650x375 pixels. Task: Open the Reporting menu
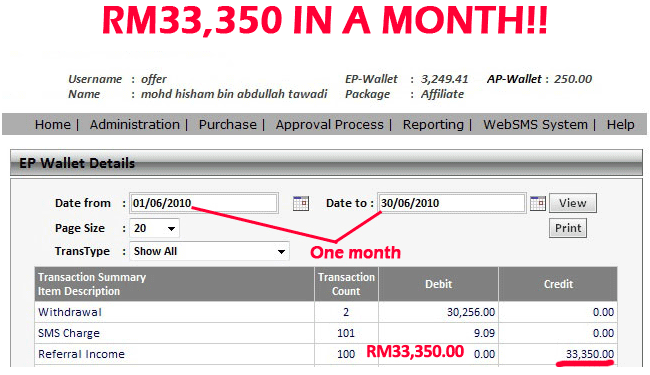tap(433, 124)
